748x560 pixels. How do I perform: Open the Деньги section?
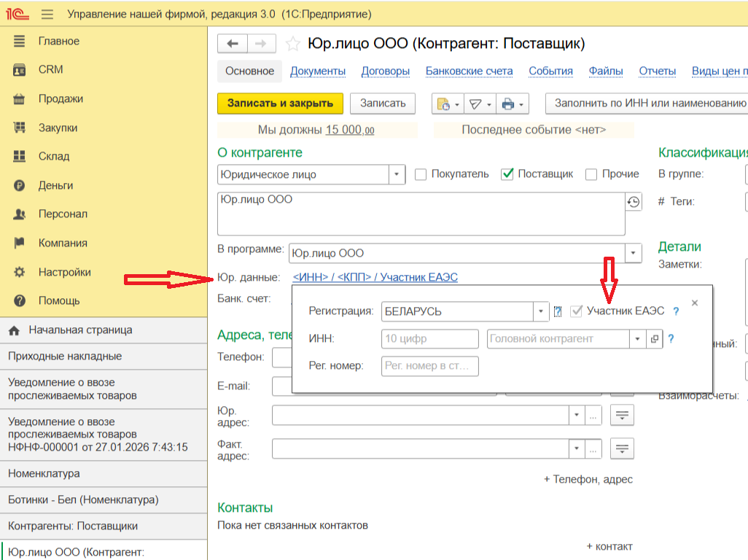point(56,185)
